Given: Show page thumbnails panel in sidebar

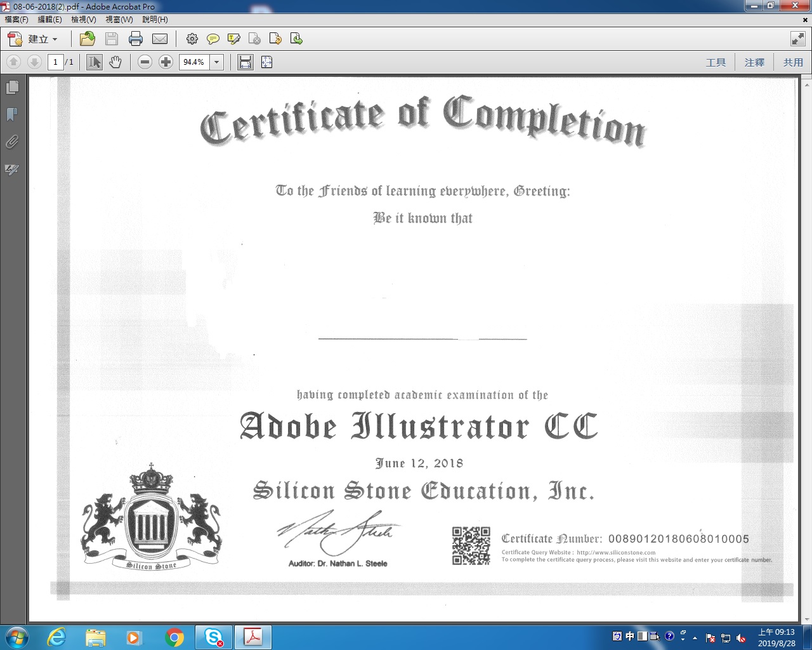Looking at the screenshot, I should 12,87.
